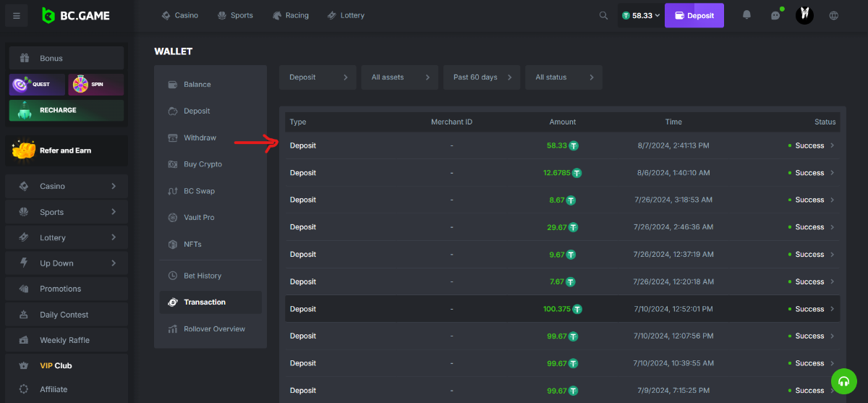Open the Sports tab in top navigation

pos(235,15)
